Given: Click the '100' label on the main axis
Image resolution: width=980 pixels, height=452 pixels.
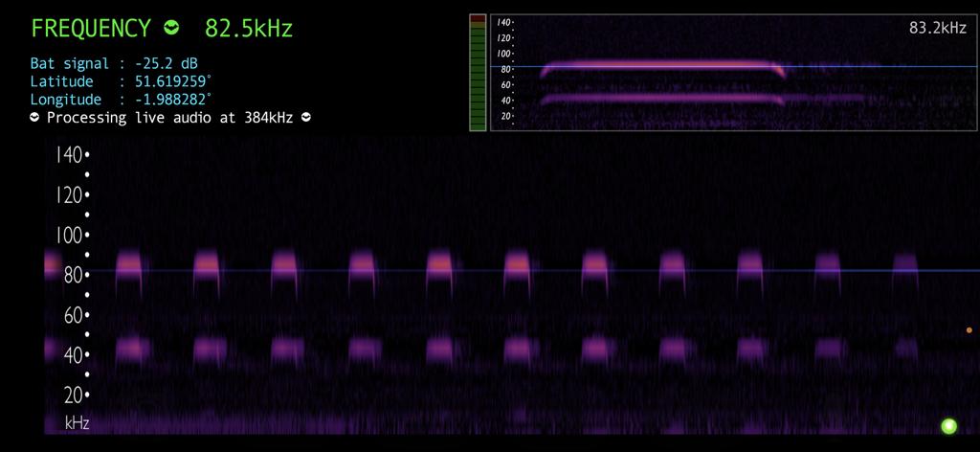Looking at the screenshot, I should point(69,235).
